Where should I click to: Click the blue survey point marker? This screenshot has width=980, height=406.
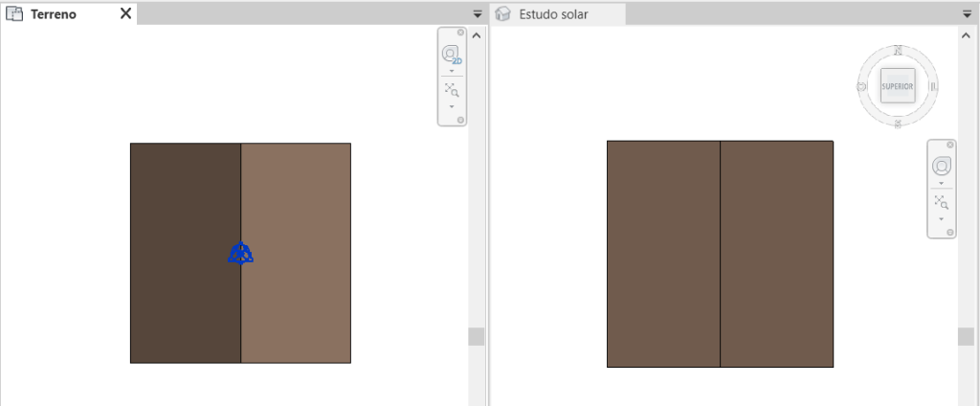[x=240, y=254]
